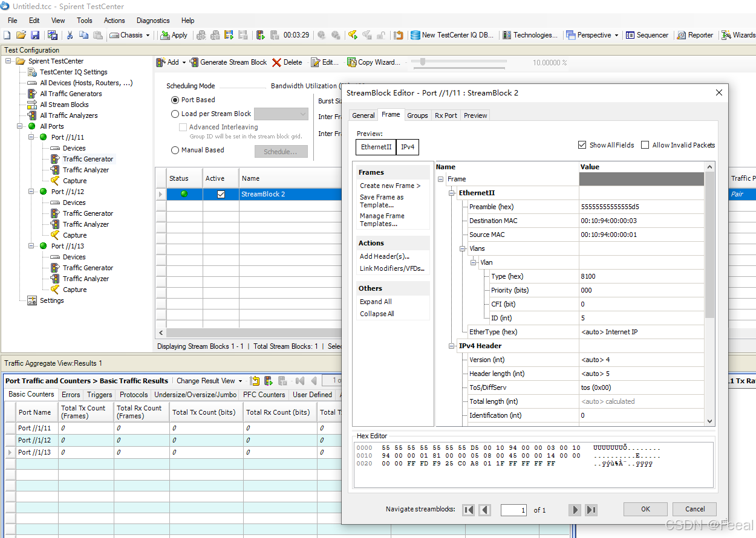Click the Edit stream block button
The height and width of the screenshot is (538, 756).
(x=325, y=62)
